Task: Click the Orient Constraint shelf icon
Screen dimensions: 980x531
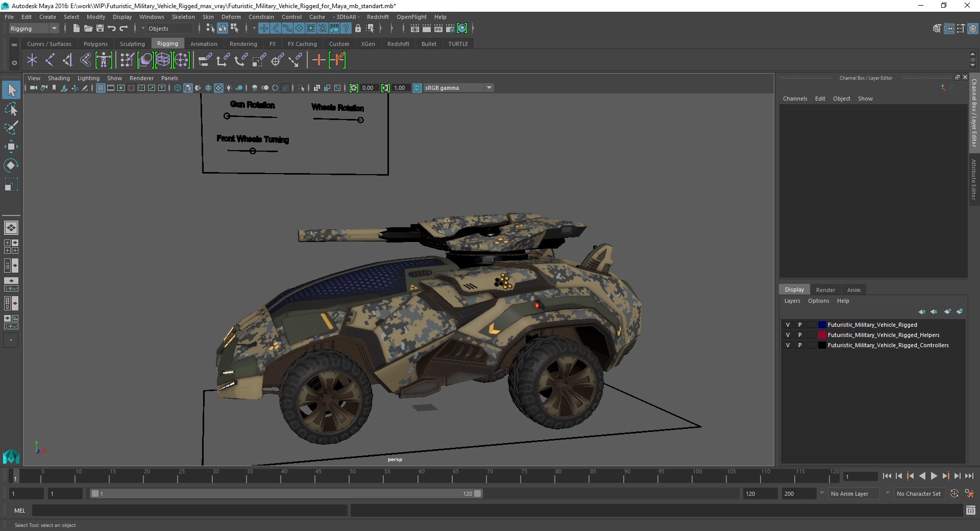Action: coord(240,60)
